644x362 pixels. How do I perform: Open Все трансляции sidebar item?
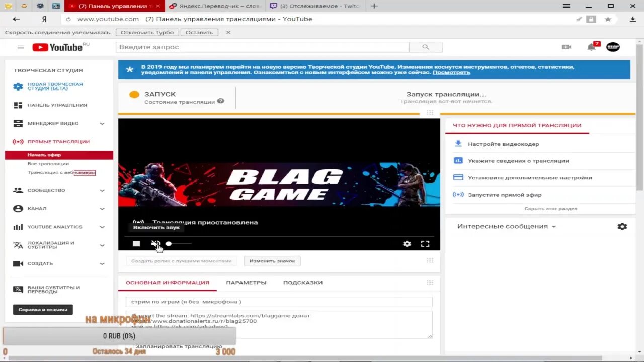48,164
